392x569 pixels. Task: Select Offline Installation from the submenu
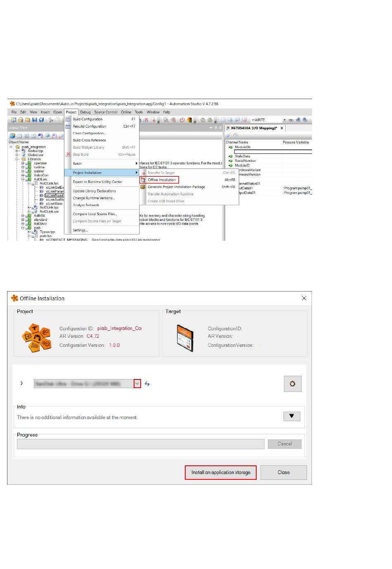162,180
